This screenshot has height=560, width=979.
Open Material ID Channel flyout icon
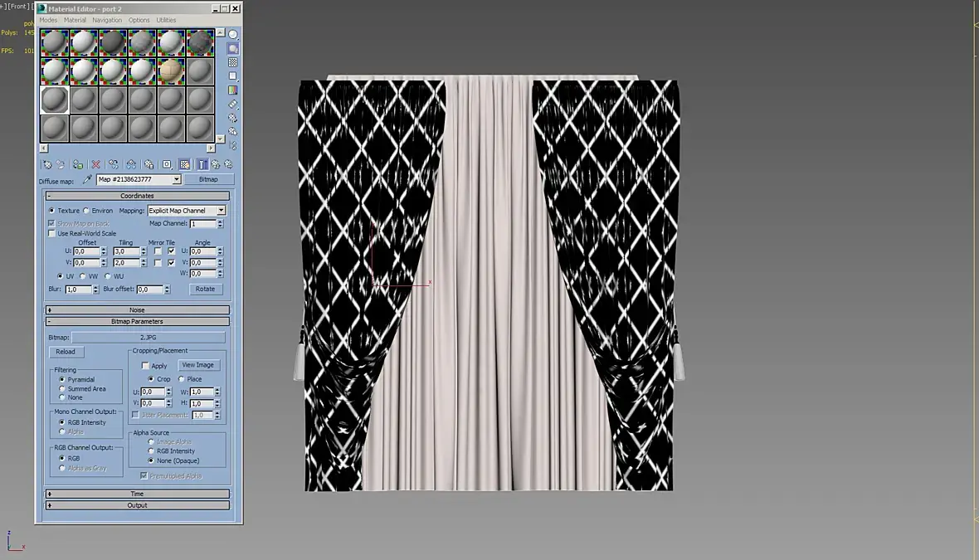[x=167, y=164]
